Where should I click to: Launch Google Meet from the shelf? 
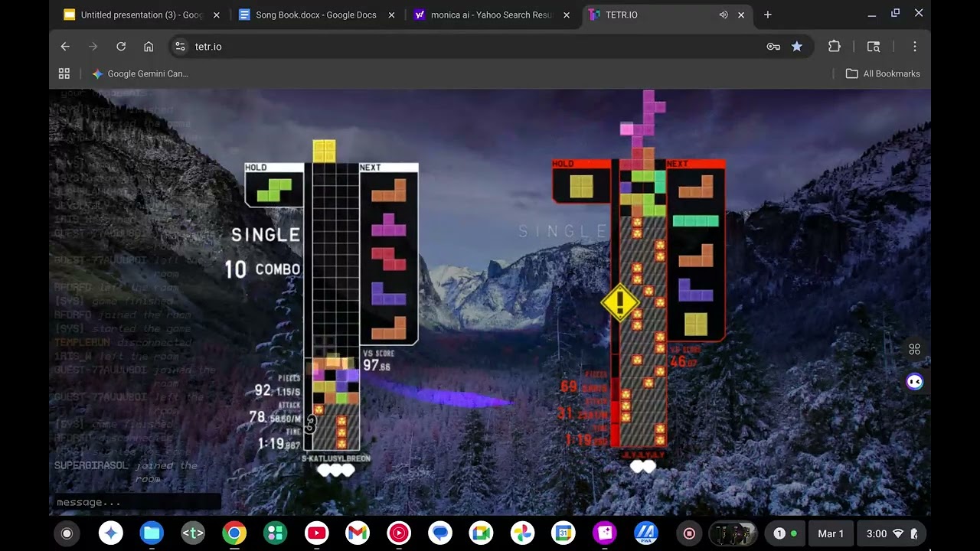[481, 533]
